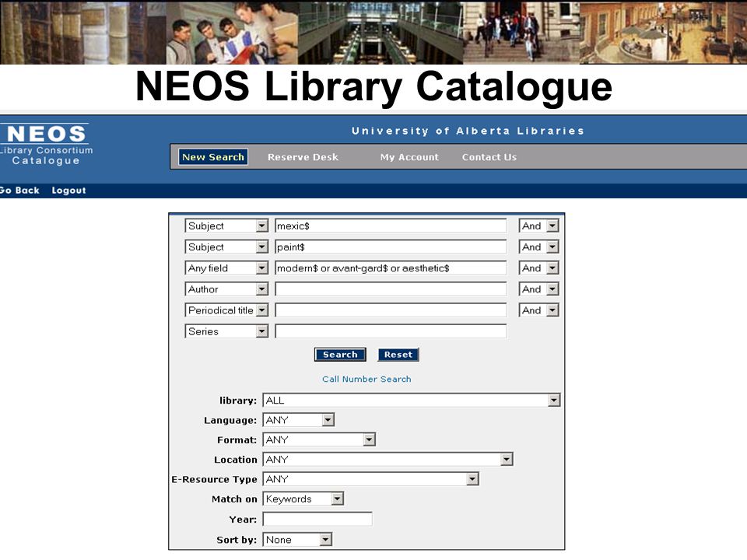Open the And operator dropdown beside paint$

tap(538, 247)
